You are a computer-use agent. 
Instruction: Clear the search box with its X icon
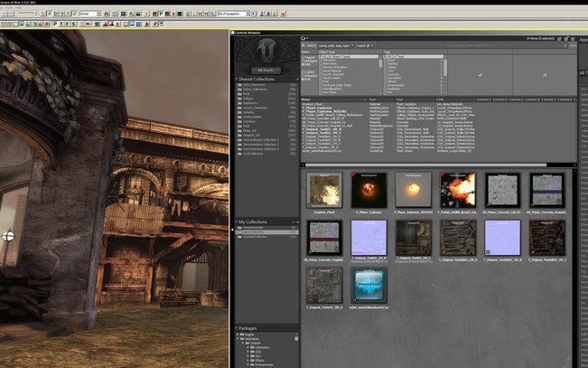pos(565,45)
